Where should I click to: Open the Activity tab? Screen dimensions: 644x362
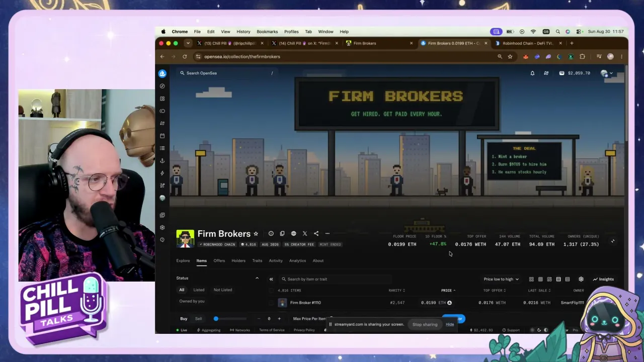point(276,261)
